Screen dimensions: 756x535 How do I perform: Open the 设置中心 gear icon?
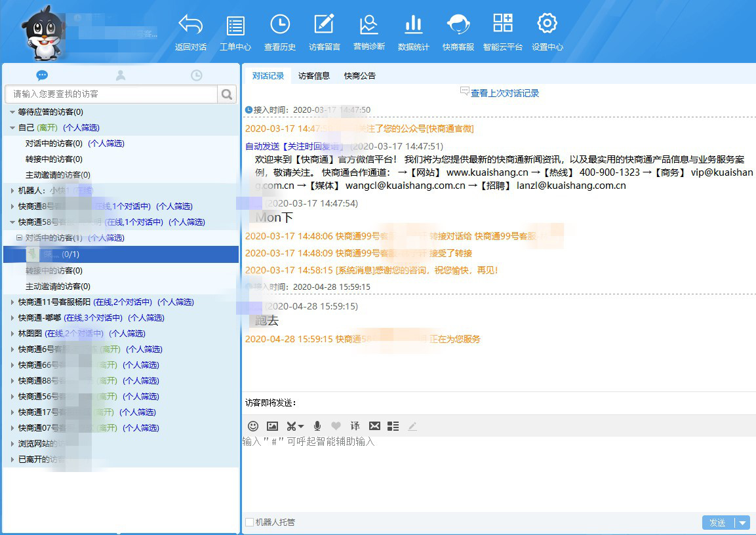click(x=547, y=24)
